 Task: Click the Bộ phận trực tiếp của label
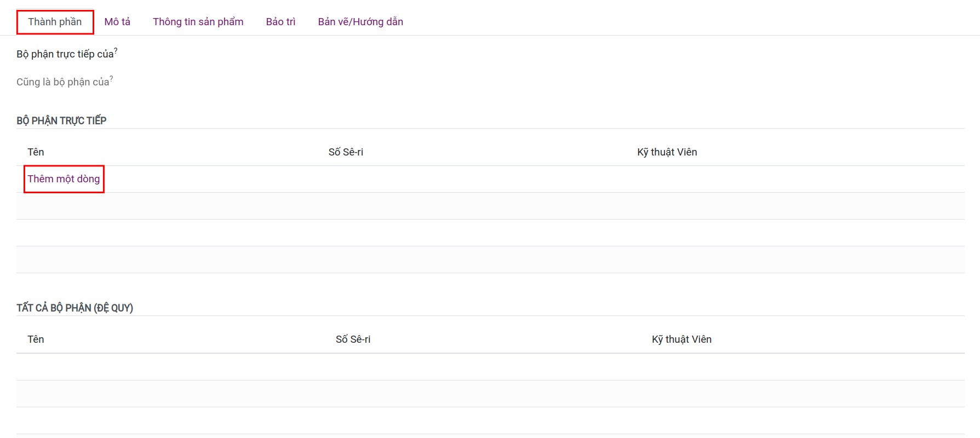65,54
